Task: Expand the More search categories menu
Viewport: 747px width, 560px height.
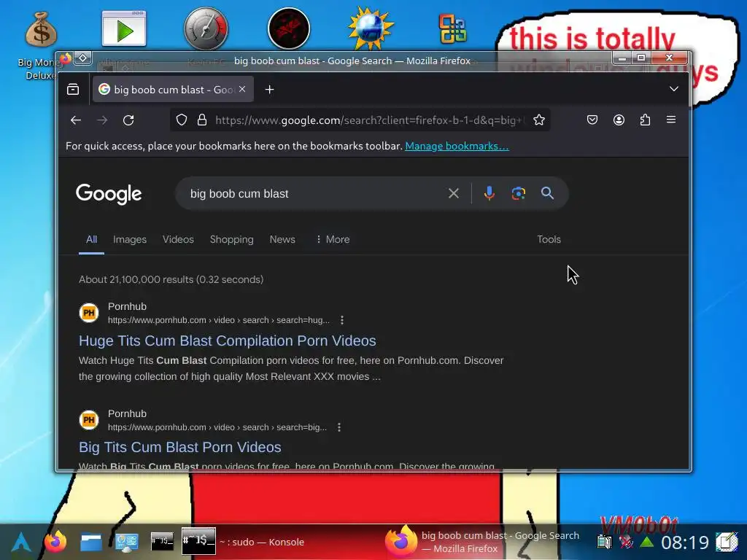Action: pos(333,239)
